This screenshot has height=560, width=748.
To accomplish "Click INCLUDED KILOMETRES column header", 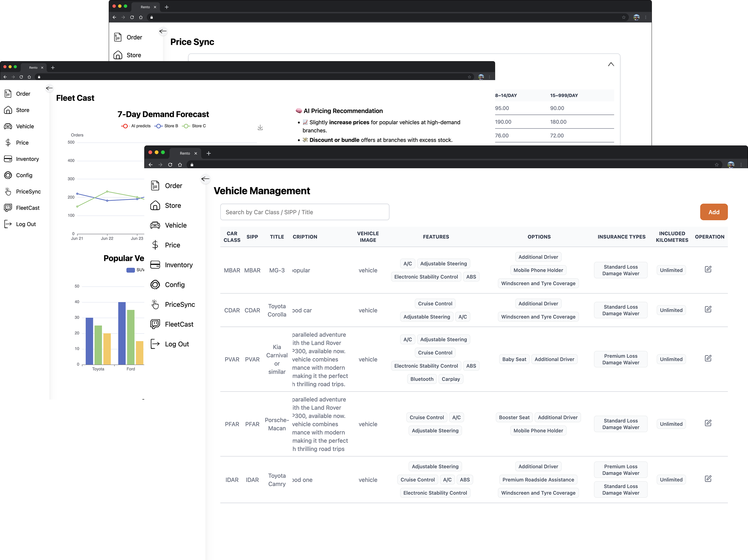I will [672, 237].
